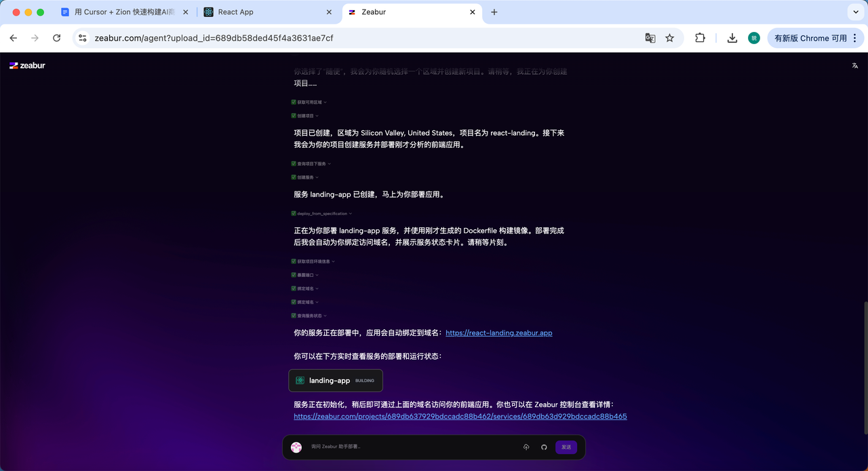Click the green Chrome profile avatar
Screen dimensions: 868x471
pyautogui.click(x=754, y=38)
